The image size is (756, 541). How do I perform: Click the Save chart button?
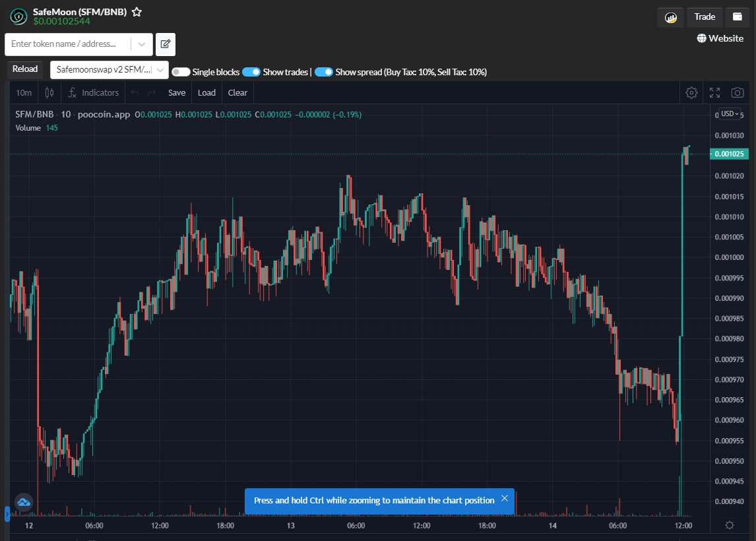(176, 92)
